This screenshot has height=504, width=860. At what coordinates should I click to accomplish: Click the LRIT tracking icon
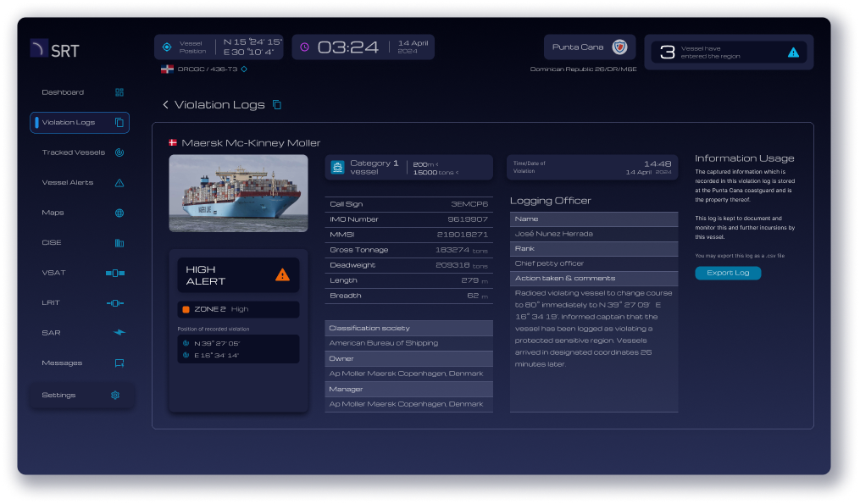pos(115,302)
